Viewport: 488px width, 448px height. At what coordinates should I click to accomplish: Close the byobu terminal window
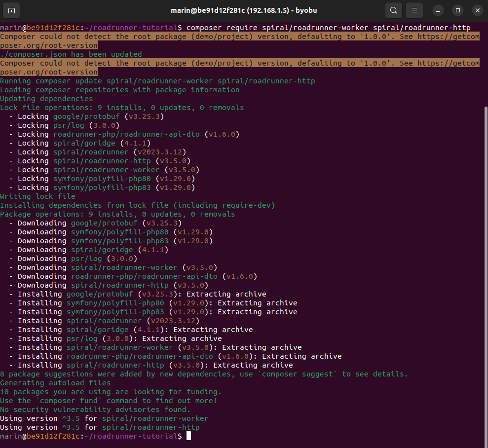478,10
